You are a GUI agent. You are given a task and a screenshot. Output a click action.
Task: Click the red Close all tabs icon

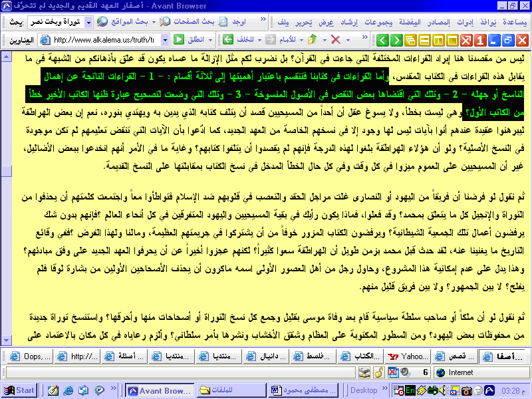click(x=466, y=40)
